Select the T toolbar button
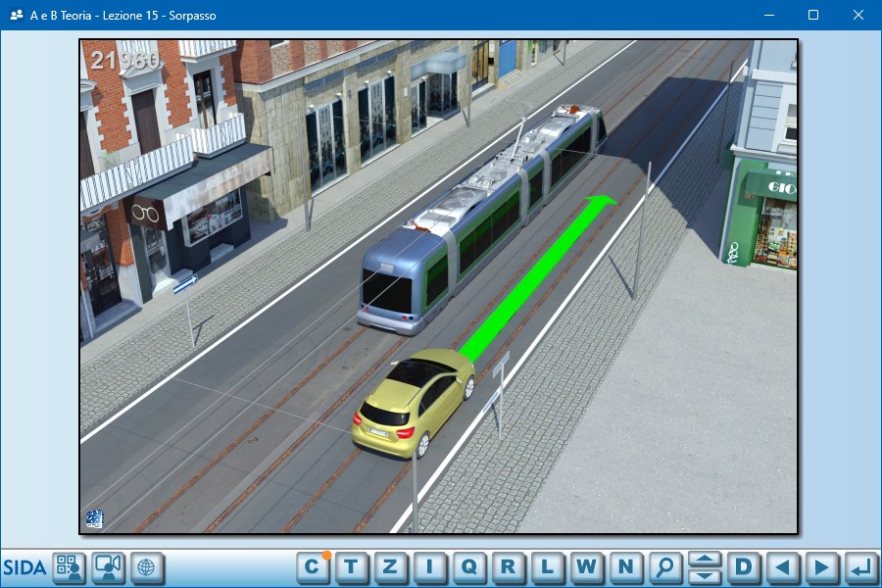The image size is (882, 588). (x=352, y=566)
